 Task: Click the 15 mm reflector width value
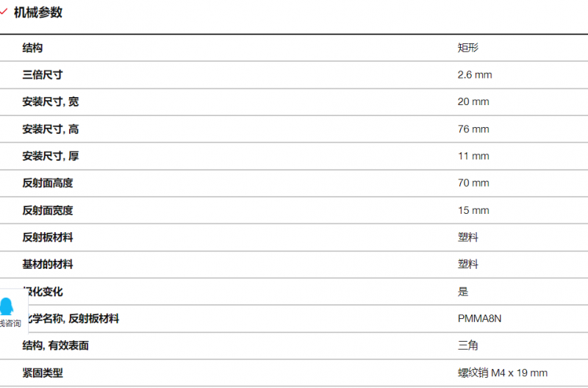click(473, 210)
